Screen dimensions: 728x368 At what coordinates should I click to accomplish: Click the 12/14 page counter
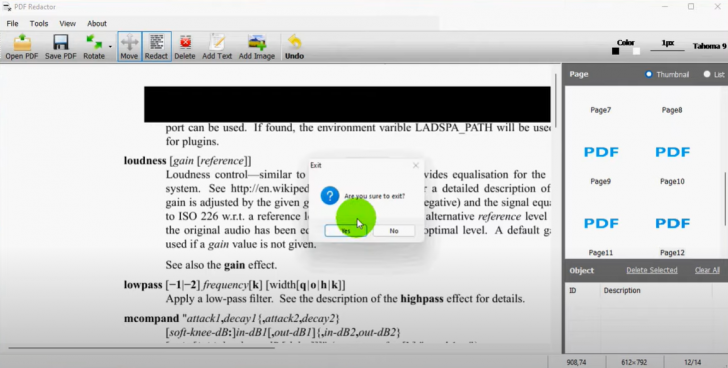(x=692, y=362)
